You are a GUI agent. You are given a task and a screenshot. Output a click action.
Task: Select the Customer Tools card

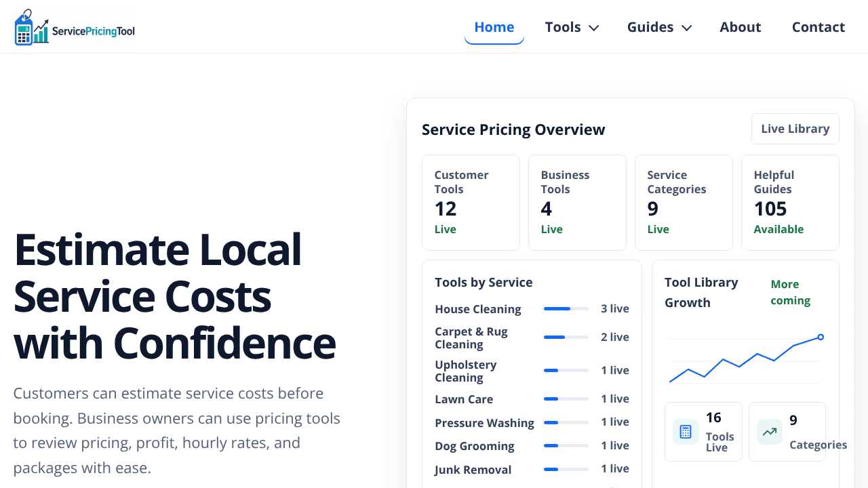coord(471,203)
